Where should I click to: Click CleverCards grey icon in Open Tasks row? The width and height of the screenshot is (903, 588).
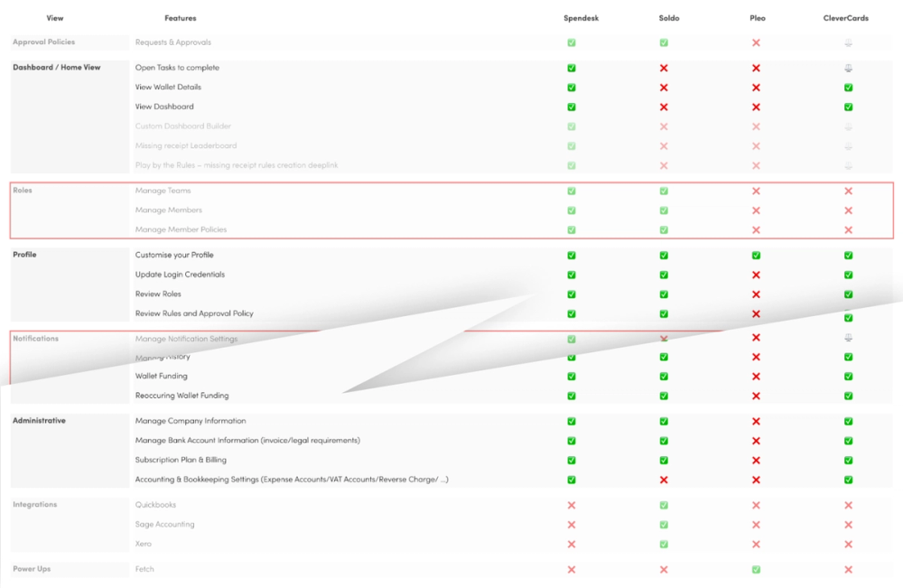point(848,68)
